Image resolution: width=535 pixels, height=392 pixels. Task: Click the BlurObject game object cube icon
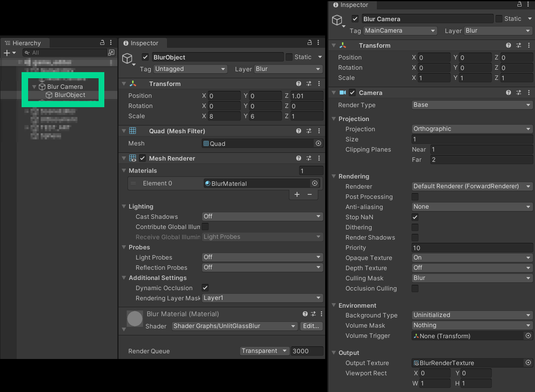pos(128,59)
